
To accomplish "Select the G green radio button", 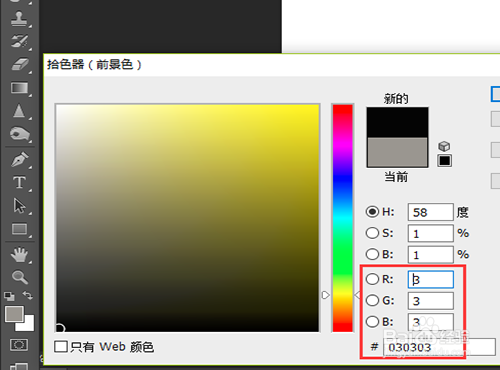I will pos(372,300).
